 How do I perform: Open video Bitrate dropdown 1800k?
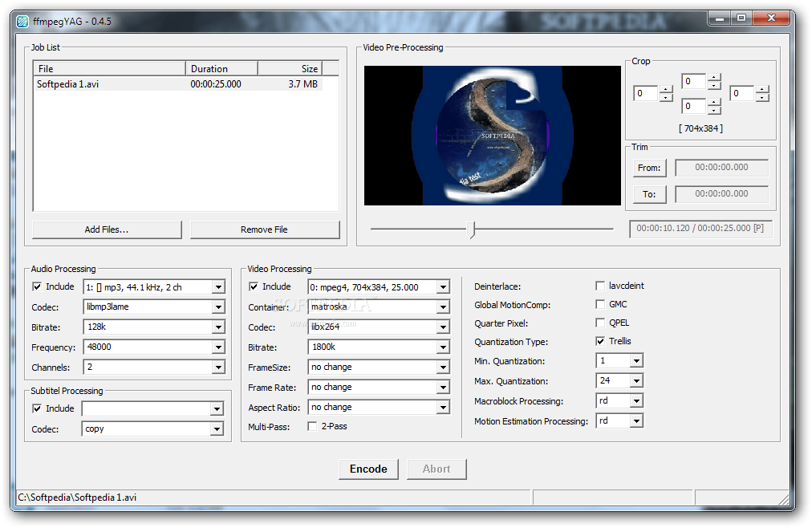click(x=443, y=347)
